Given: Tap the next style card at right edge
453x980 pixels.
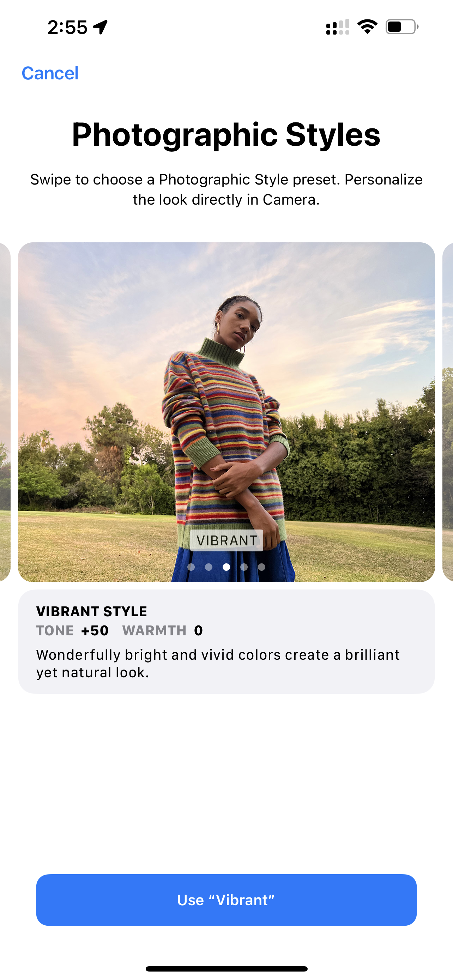Looking at the screenshot, I should pyautogui.click(x=448, y=412).
